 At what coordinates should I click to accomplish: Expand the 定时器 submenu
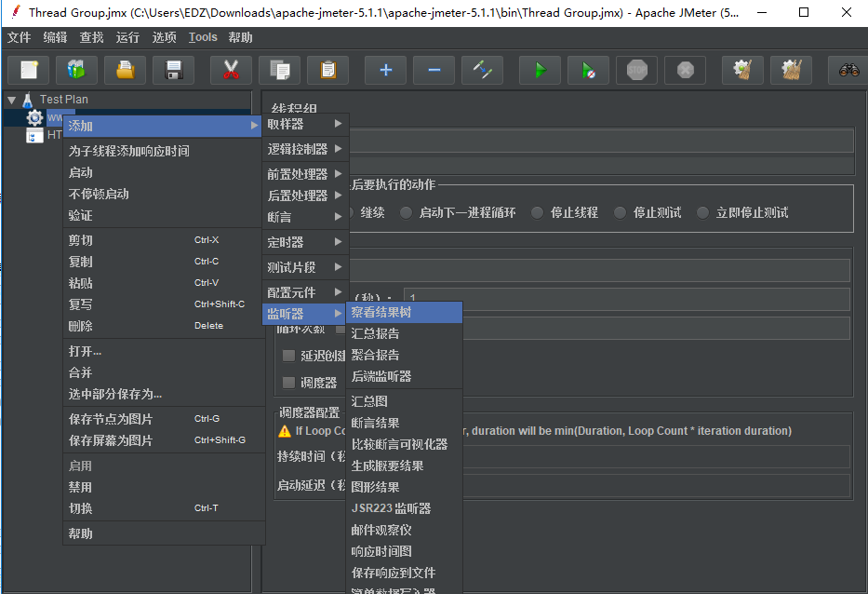click(305, 242)
